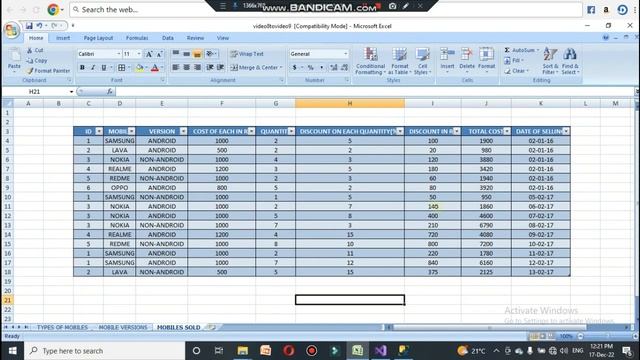Apply the red Font Color button
640x360 pixels.
[x=155, y=68]
